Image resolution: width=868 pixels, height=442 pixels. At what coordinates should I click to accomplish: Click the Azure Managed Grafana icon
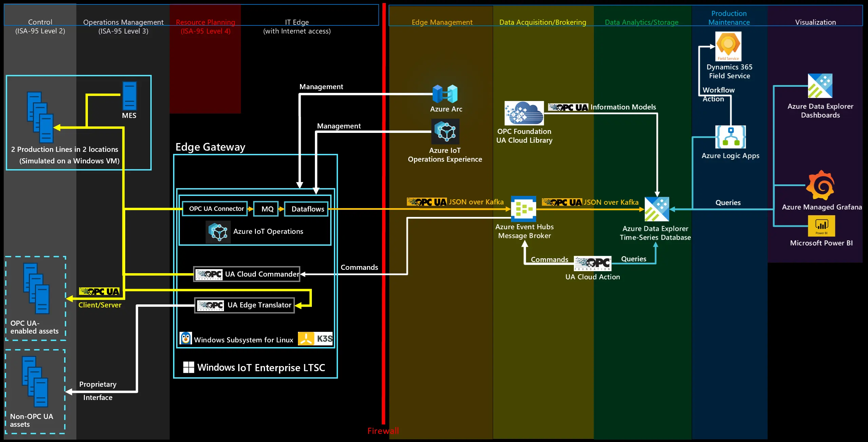click(x=820, y=185)
